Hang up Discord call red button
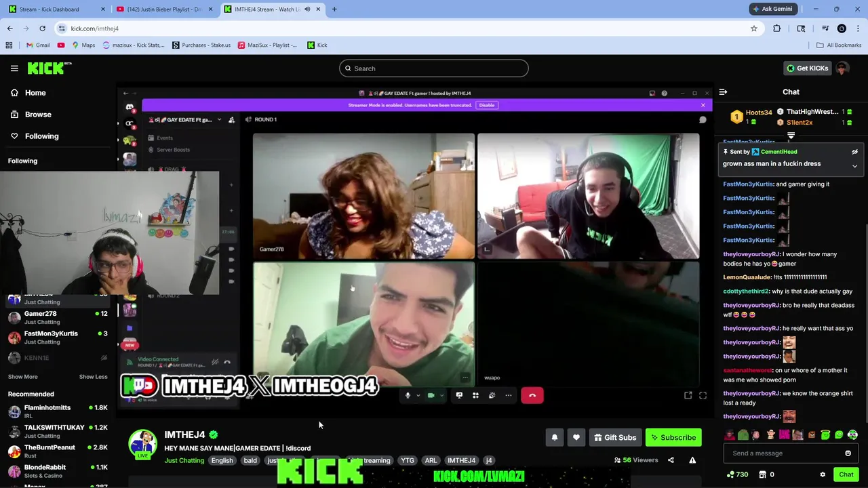Screen dimensions: 868x488 tap(532, 395)
